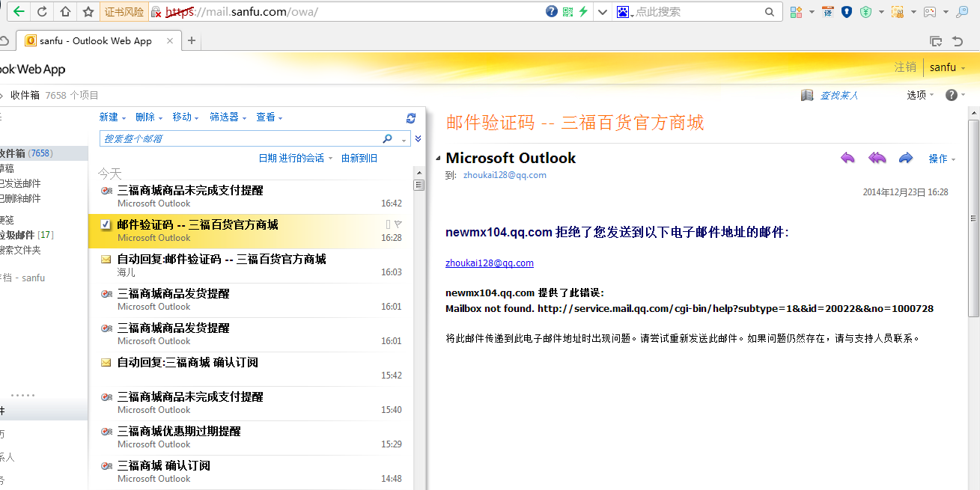Click the browser search magnifier button
Screen dimensions: 980x490
pos(770,12)
